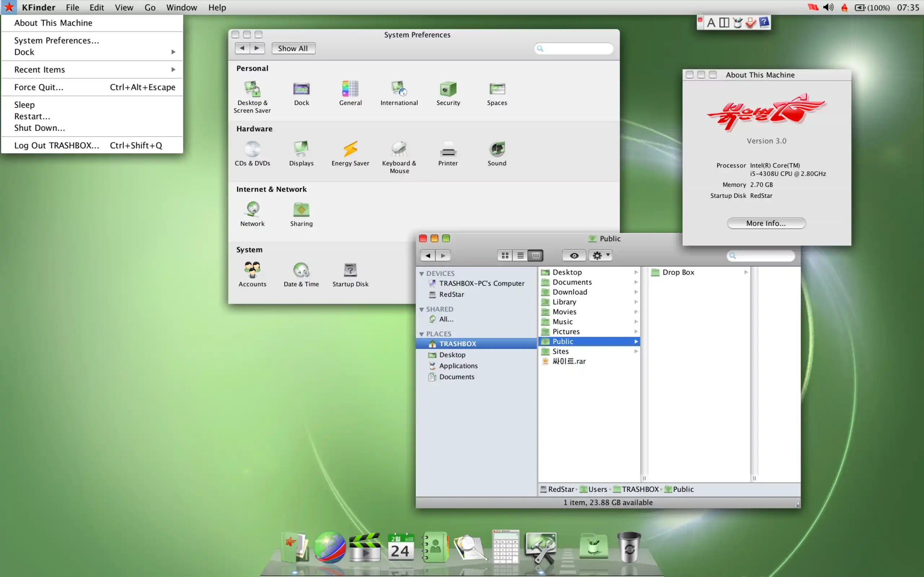Open Energy Saver preferences

[350, 150]
